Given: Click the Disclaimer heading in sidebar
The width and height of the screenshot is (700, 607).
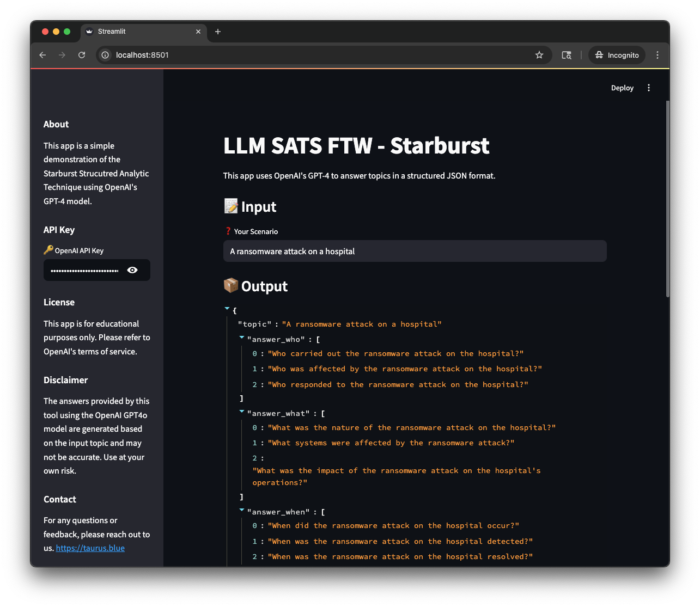Looking at the screenshot, I should pos(65,380).
